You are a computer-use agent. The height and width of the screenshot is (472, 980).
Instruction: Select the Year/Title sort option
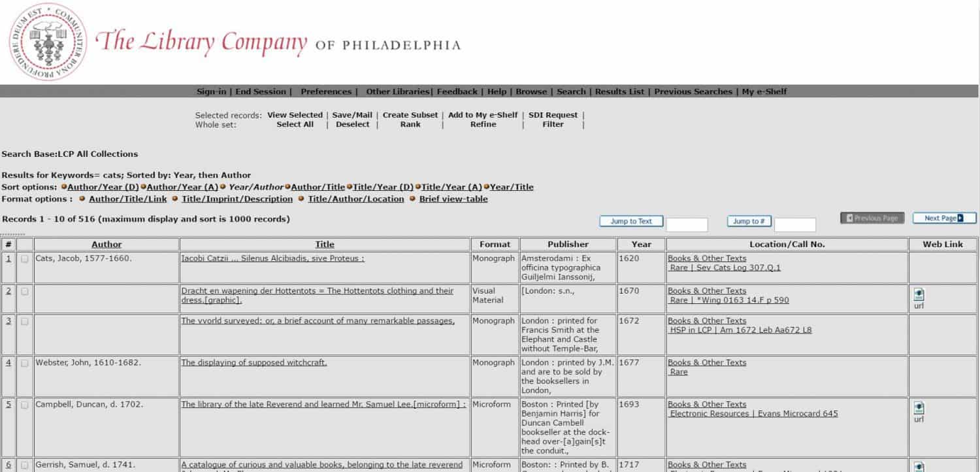tap(511, 186)
